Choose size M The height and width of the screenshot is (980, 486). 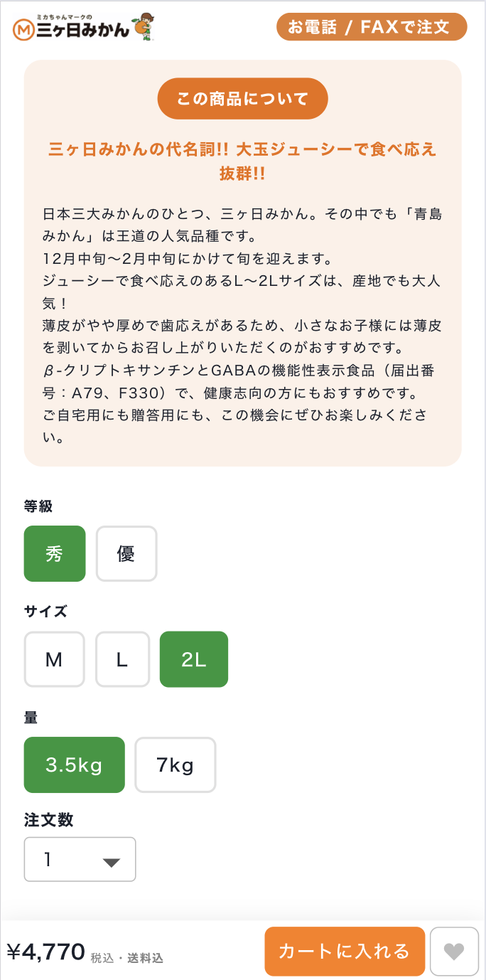pos(55,659)
